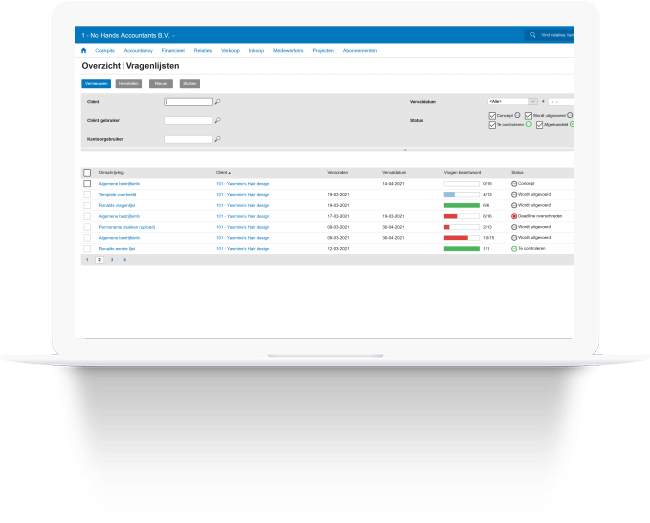This screenshot has width=650, height=523.
Task: Click the blue progress bar in Template voorbeeld row
Action: [461, 194]
